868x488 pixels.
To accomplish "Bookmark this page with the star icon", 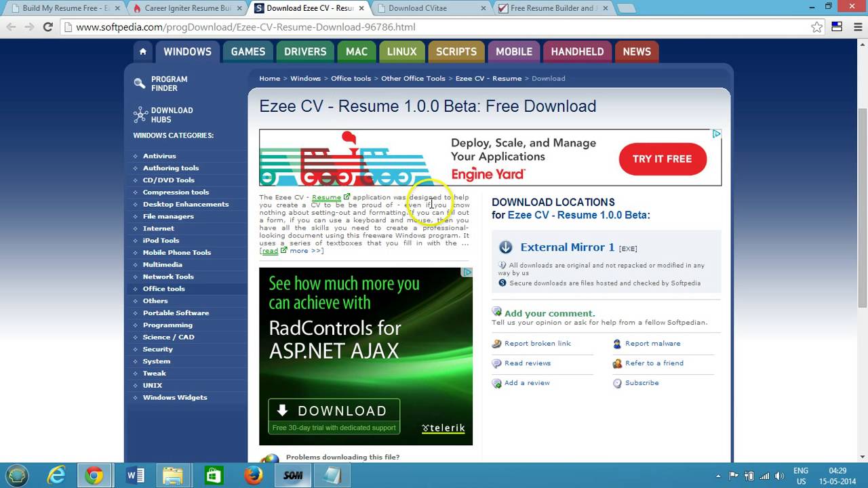I will [816, 27].
